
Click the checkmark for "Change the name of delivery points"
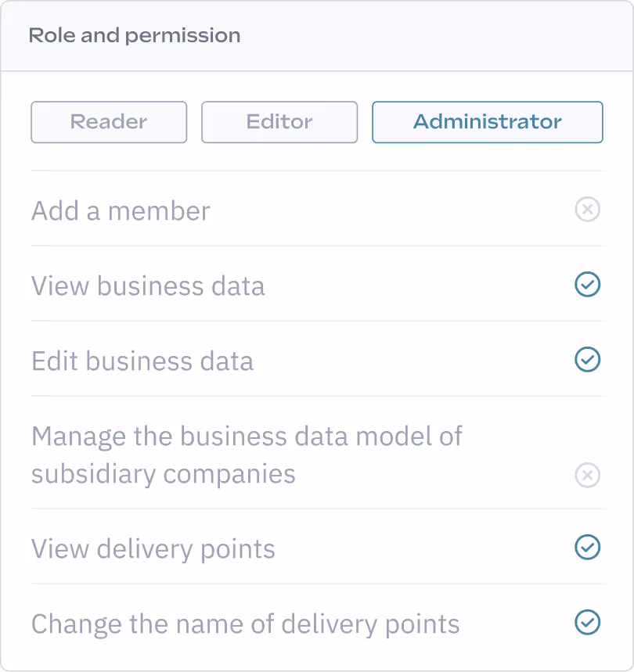click(588, 623)
